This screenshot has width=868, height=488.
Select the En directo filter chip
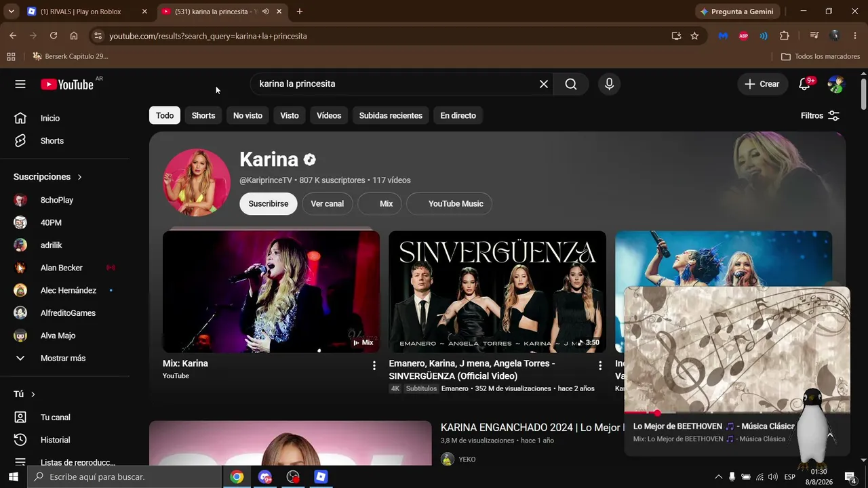(x=458, y=115)
